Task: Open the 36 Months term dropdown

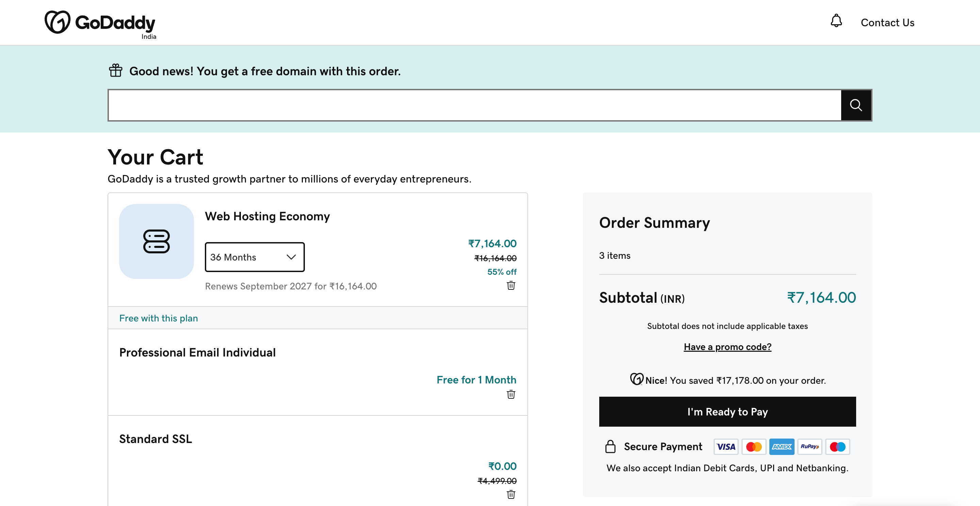Action: click(x=255, y=257)
